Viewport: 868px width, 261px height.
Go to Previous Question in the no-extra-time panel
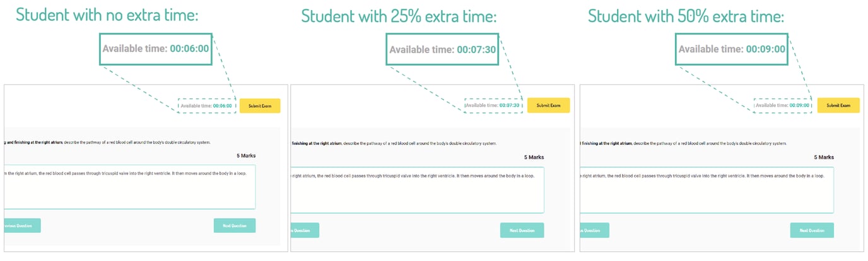[x=22, y=226]
